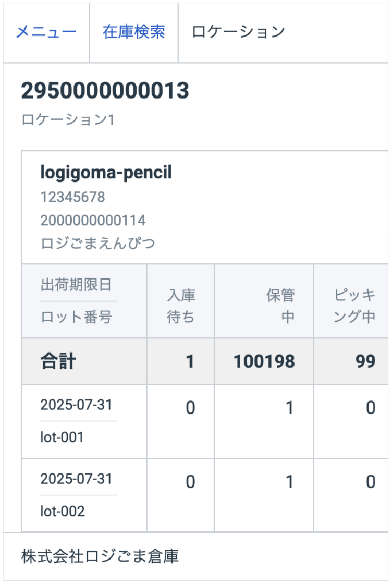Click the 100198 total stored quantity
This screenshot has height=583, width=392.
(x=264, y=362)
